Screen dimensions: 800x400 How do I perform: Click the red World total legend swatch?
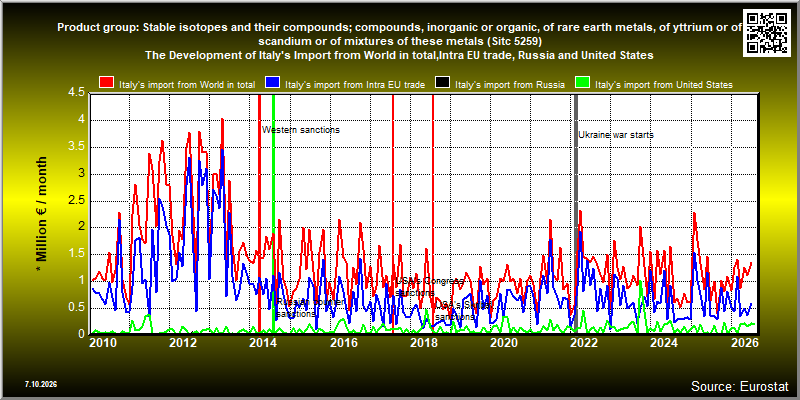click(x=107, y=84)
